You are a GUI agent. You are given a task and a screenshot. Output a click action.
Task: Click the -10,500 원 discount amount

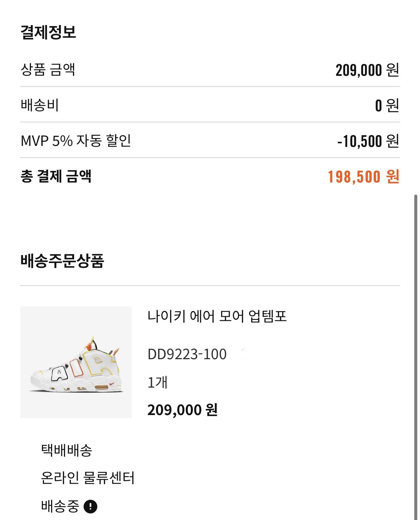(x=368, y=141)
